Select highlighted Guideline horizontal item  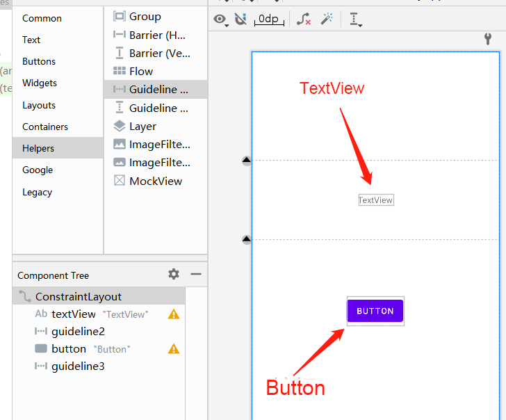[x=156, y=90]
